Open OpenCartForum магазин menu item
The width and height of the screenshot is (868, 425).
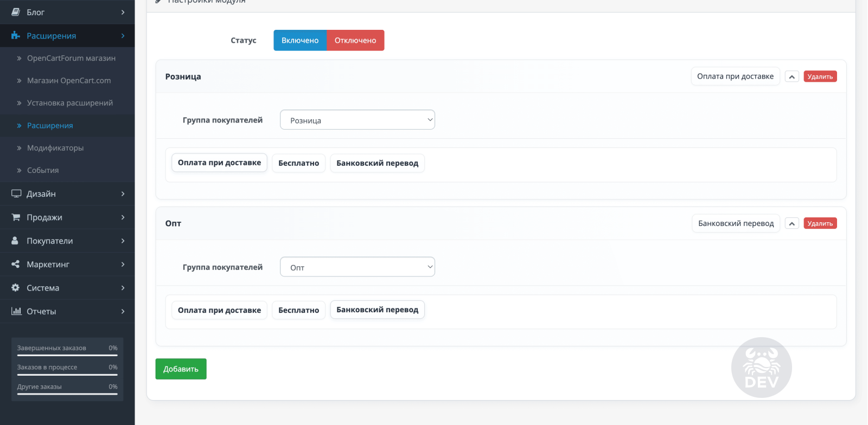pyautogui.click(x=67, y=58)
